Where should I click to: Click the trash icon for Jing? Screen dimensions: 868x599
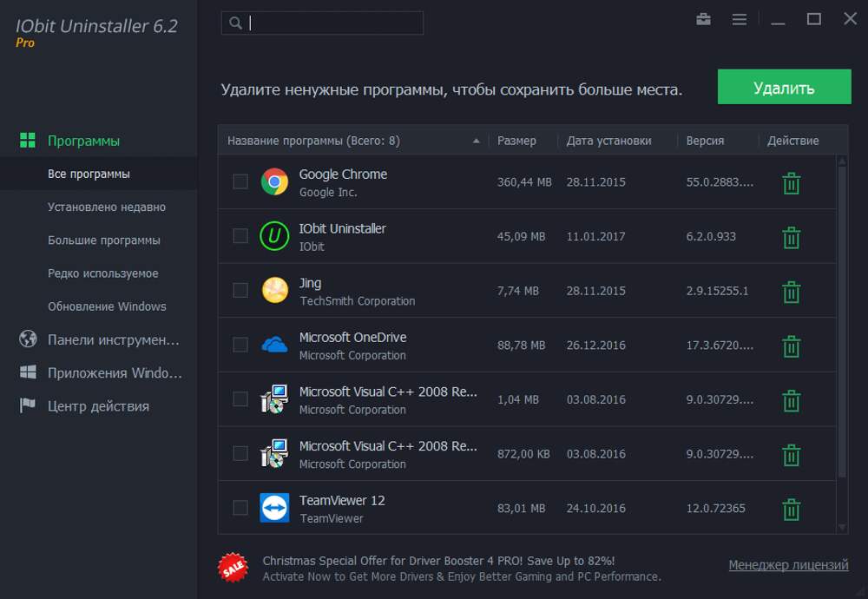click(x=791, y=292)
